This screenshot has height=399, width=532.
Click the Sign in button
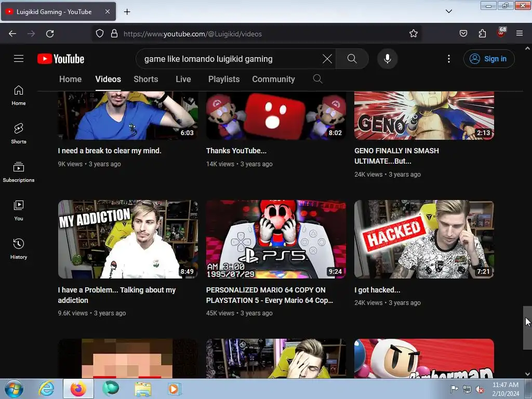click(489, 59)
